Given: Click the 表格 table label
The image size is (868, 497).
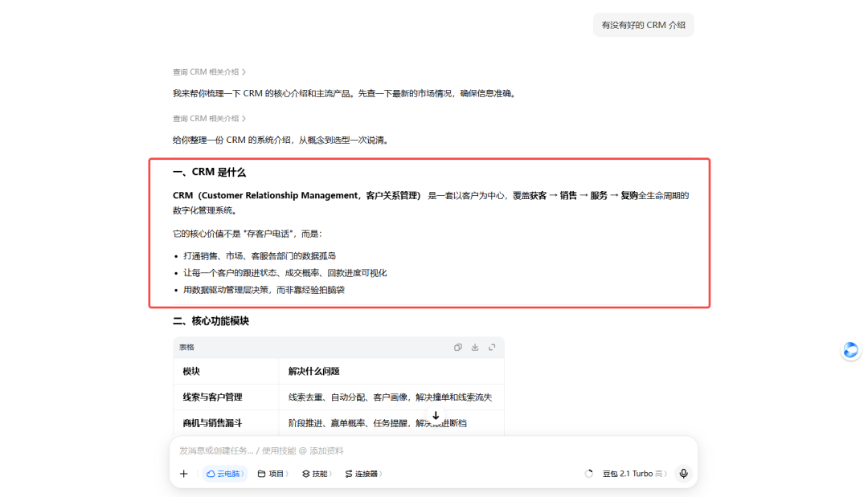Looking at the screenshot, I should pyautogui.click(x=186, y=347).
